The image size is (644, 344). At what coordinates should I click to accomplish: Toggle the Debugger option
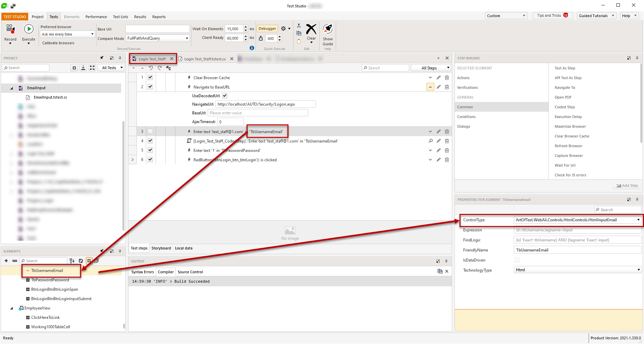267,28
